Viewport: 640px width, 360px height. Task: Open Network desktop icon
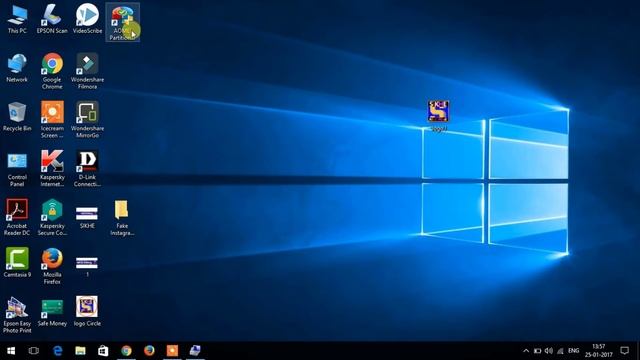17,68
